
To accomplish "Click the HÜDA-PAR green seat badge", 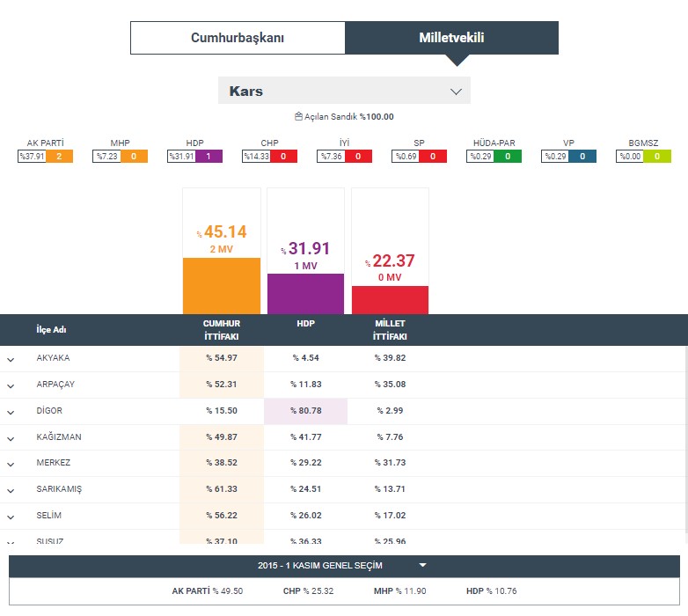I will [508, 157].
